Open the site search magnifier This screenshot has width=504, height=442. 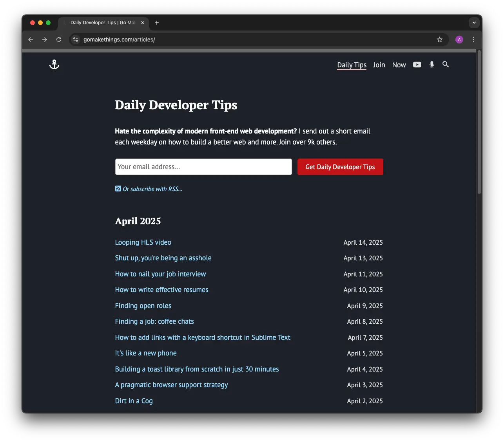tap(446, 64)
